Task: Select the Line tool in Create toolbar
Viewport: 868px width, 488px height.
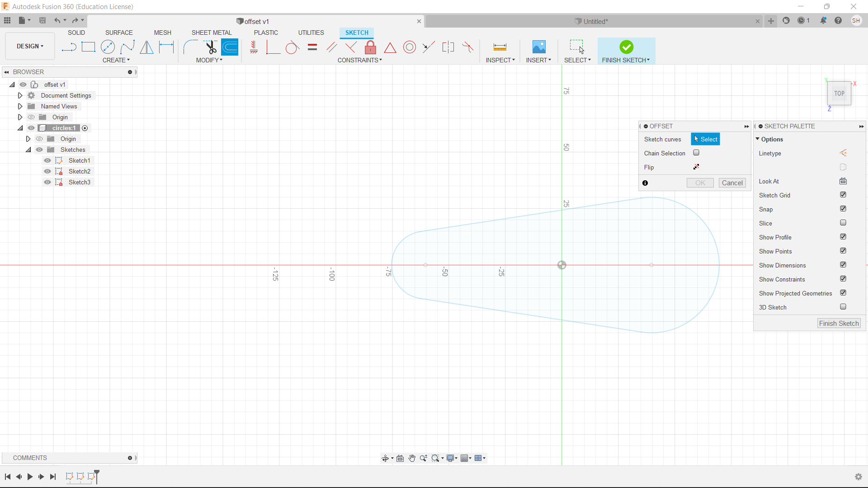Action: click(69, 47)
